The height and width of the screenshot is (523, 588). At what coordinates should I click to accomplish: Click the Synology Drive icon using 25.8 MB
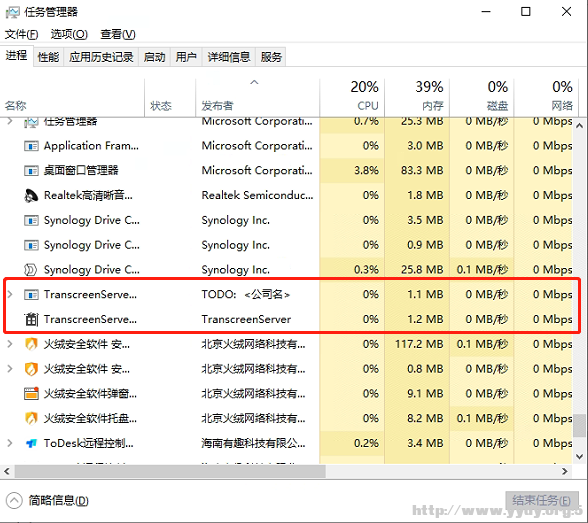[30, 270]
